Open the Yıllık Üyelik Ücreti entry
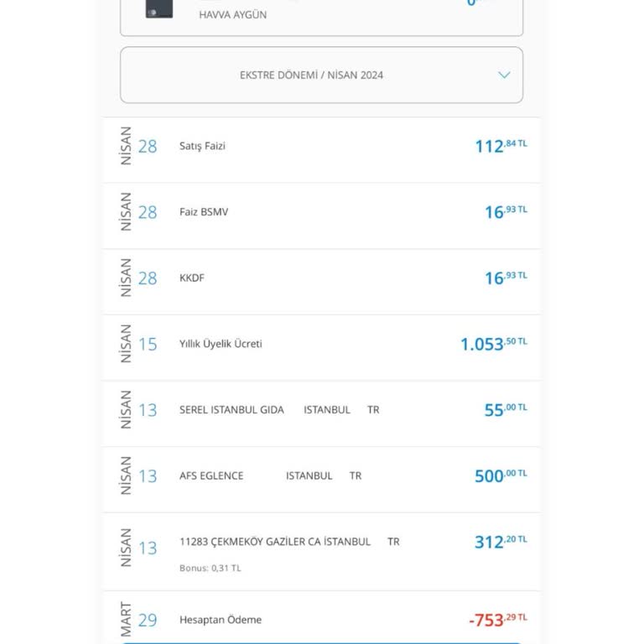 pos(221,344)
